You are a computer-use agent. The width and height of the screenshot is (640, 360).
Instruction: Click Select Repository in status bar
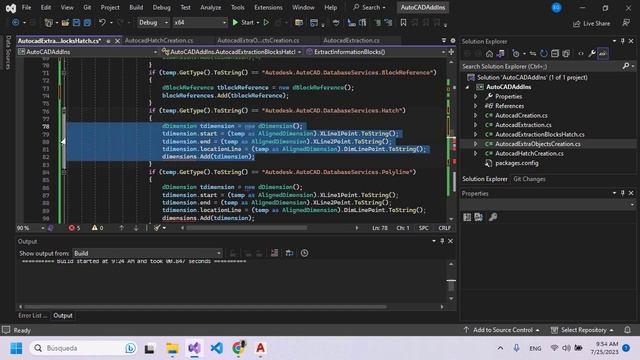582,330
